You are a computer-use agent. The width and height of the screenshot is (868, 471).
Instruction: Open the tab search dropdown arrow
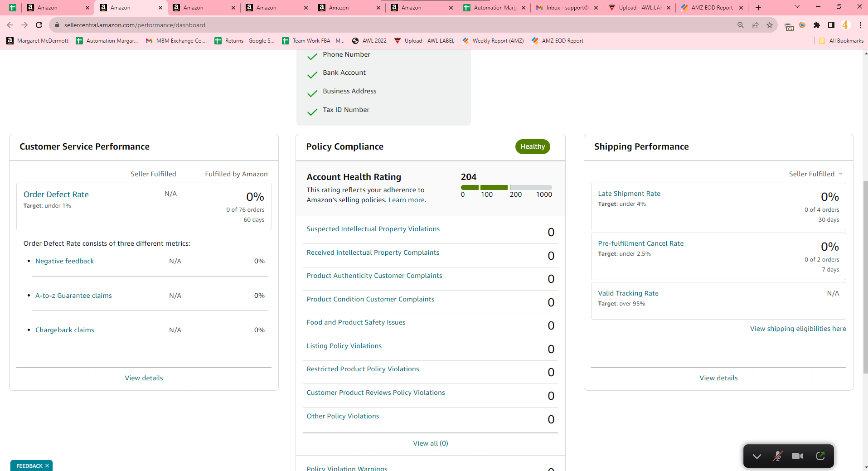pos(797,7)
